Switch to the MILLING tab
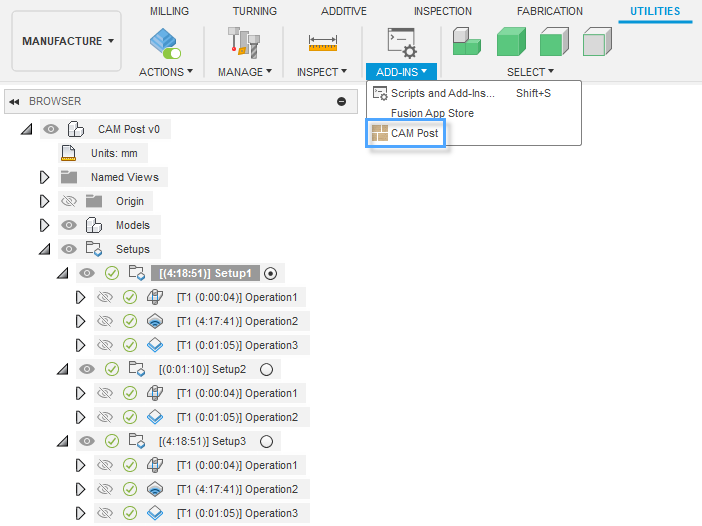This screenshot has width=702, height=526. tap(169, 11)
